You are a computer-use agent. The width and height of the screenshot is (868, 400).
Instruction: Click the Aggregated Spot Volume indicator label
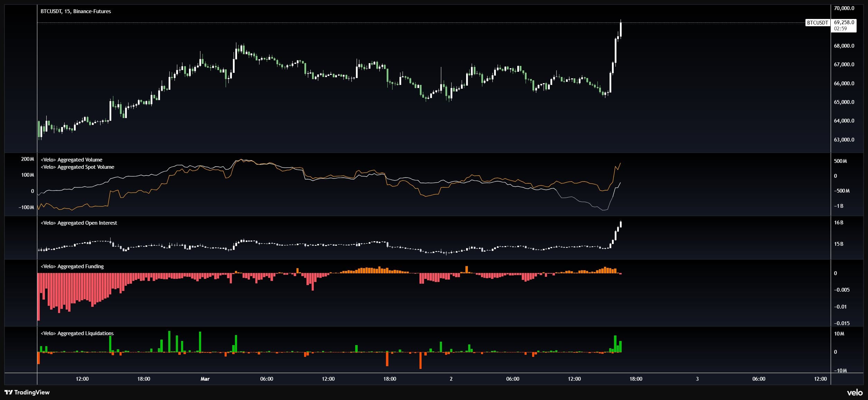(77, 167)
